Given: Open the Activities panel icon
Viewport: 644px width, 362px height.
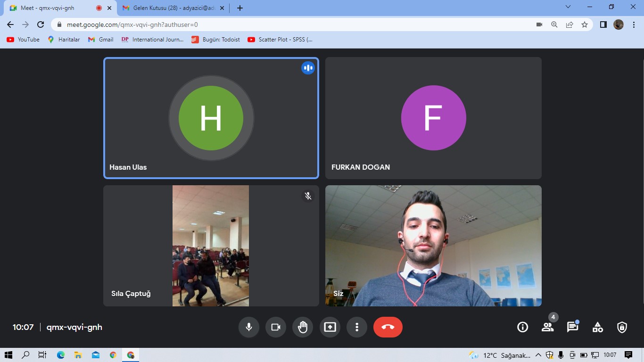Looking at the screenshot, I should tap(597, 327).
